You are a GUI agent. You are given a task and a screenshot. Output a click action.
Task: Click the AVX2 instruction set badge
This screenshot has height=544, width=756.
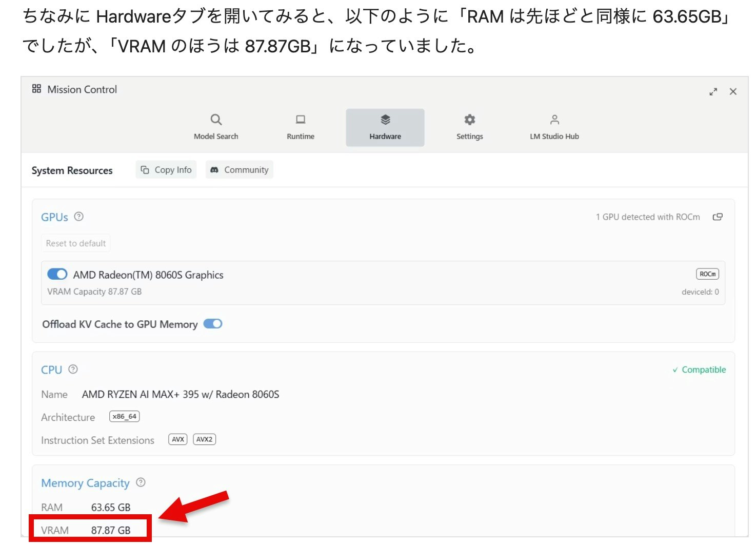pyautogui.click(x=204, y=439)
